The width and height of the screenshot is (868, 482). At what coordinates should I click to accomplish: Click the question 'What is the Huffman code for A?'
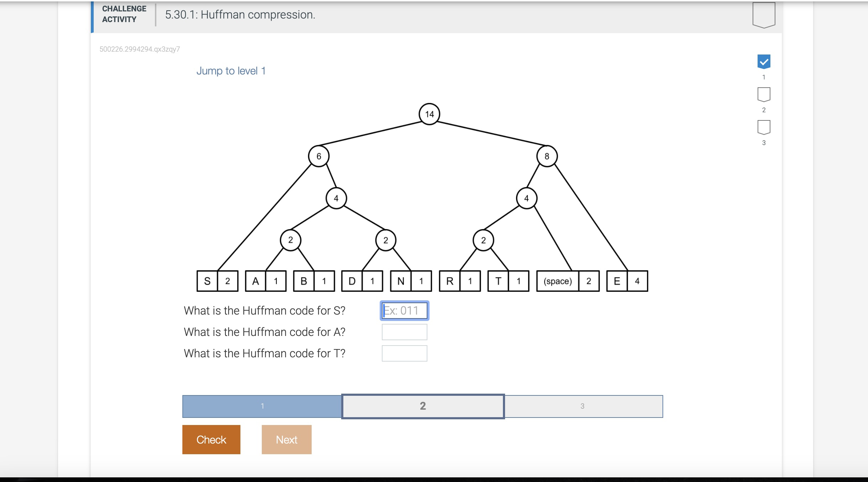click(x=265, y=332)
